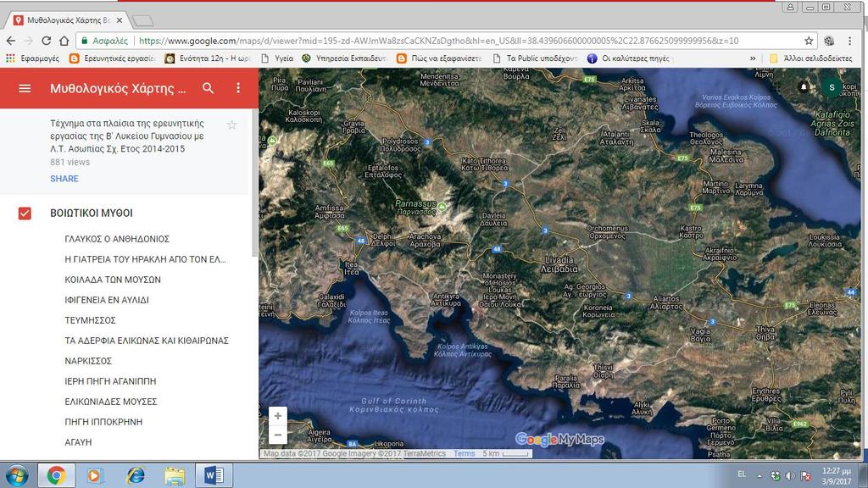Viewport: 868px width, 488px height.
Task: Open the Terms link on the map
Action: [x=464, y=454]
